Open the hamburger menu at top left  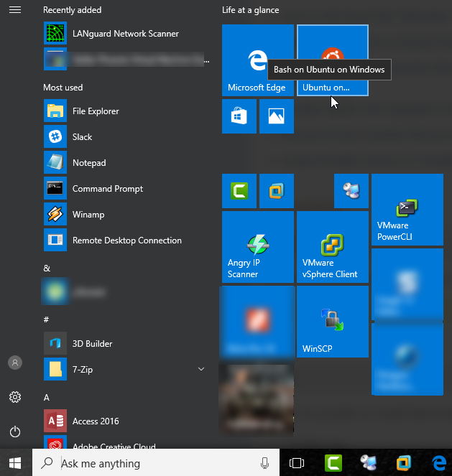tap(15, 10)
